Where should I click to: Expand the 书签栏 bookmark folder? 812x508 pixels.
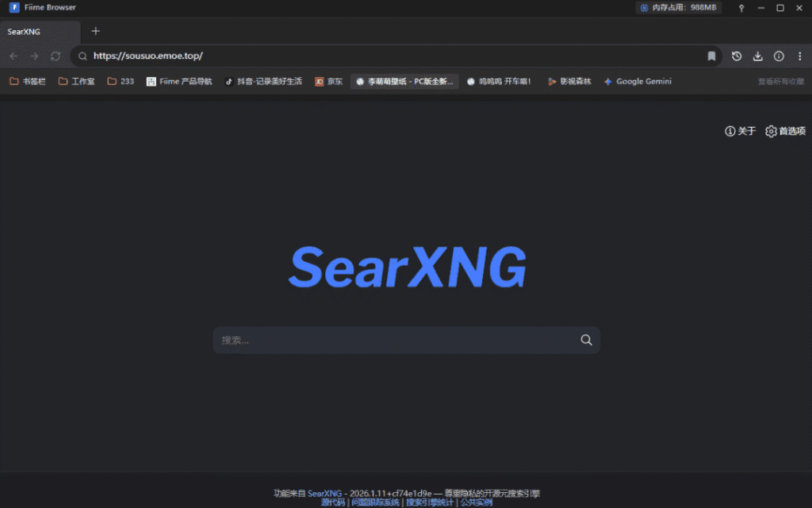(x=28, y=81)
